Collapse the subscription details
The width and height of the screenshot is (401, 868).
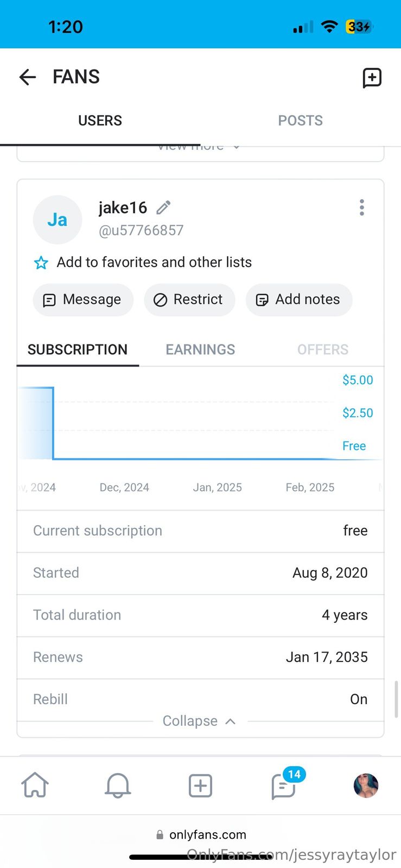pyautogui.click(x=199, y=721)
